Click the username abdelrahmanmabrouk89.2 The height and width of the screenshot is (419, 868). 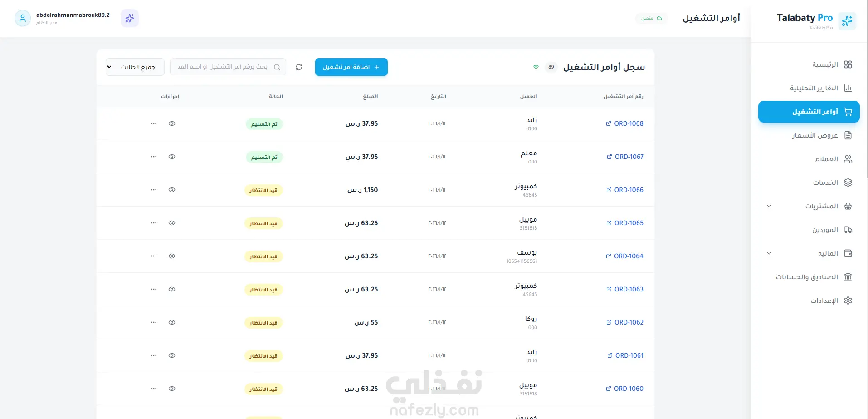73,15
